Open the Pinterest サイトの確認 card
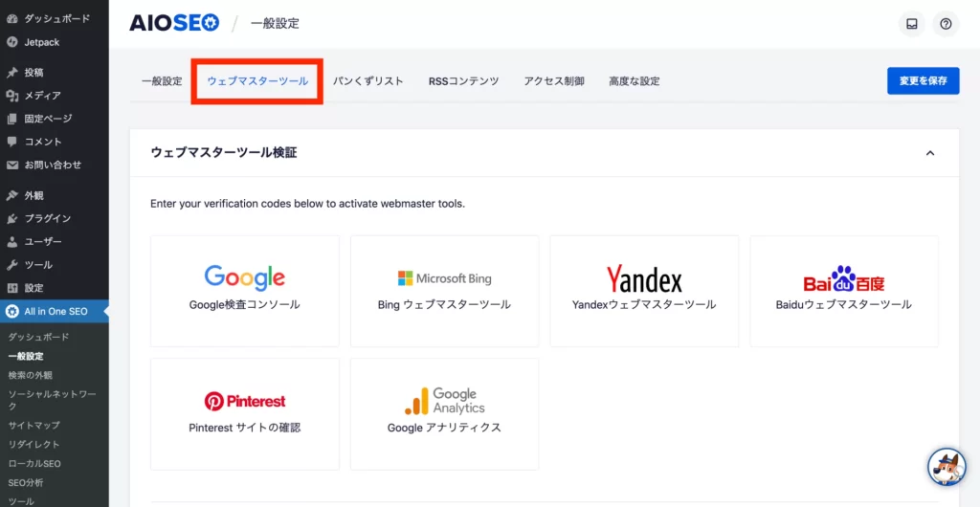 pyautogui.click(x=245, y=413)
